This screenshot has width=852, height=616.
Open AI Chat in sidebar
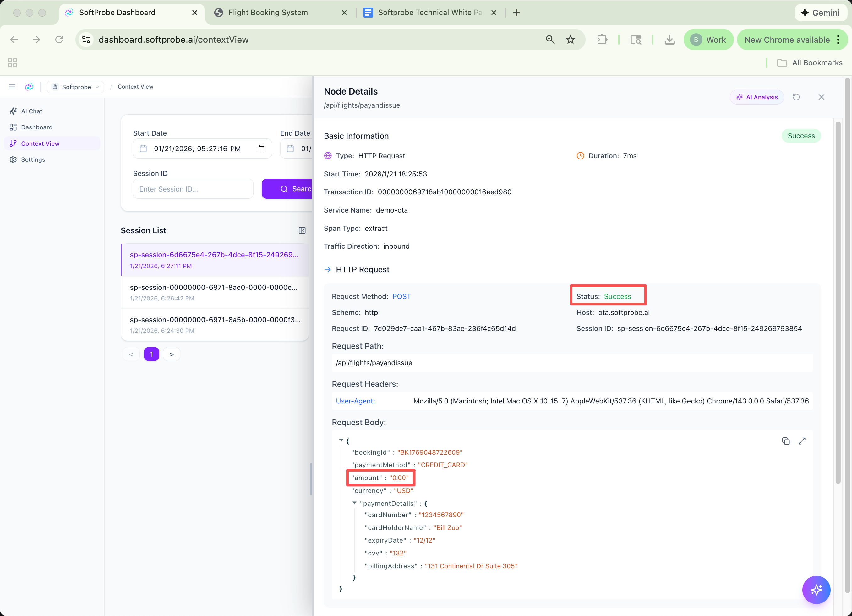(31, 111)
